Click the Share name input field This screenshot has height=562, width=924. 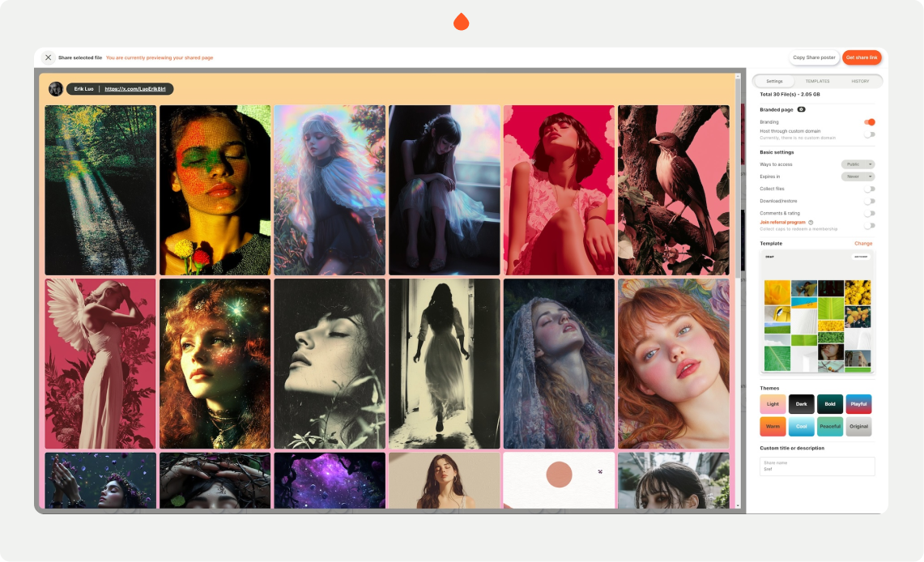click(817, 466)
